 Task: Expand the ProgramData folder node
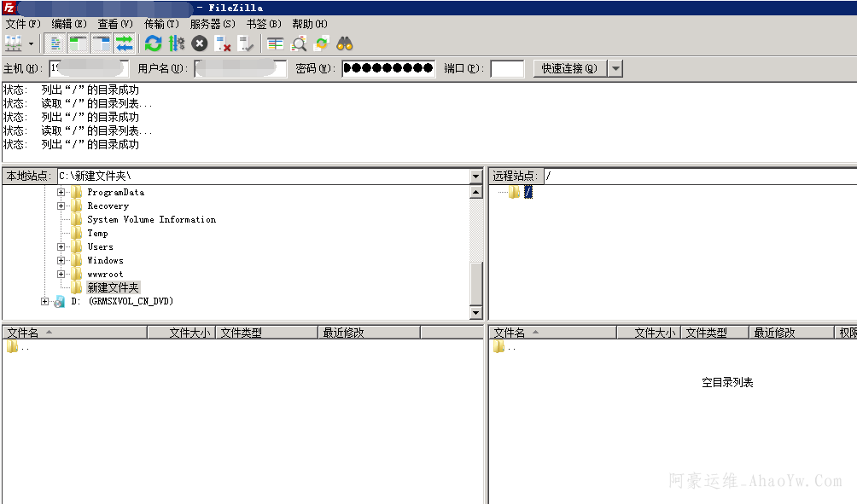coord(61,192)
